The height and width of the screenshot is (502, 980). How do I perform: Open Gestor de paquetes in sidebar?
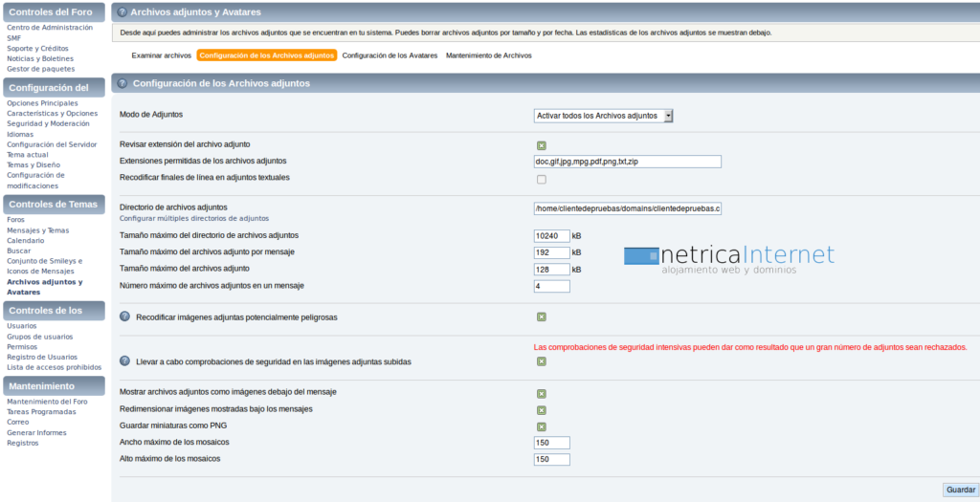click(41, 69)
